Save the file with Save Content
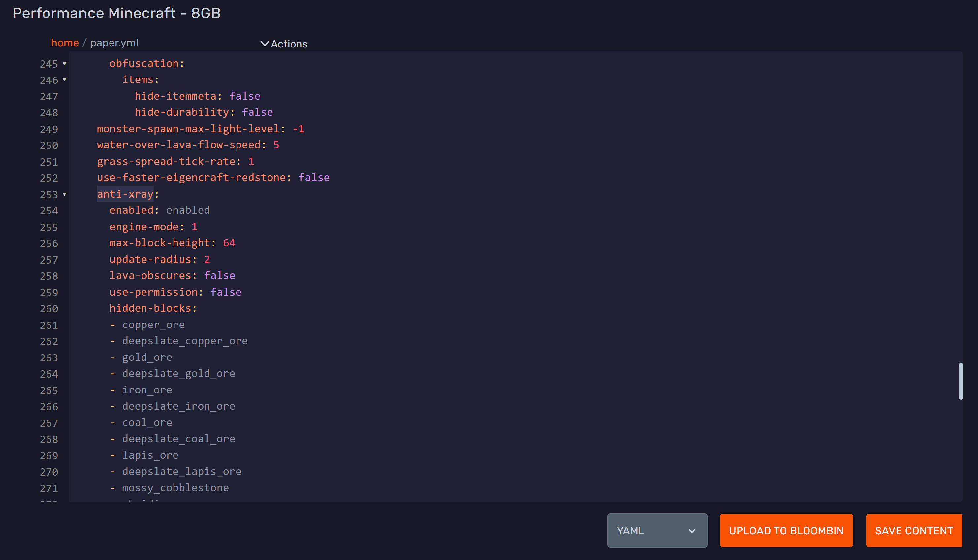Screen dimensions: 978x560 coord(913,530)
